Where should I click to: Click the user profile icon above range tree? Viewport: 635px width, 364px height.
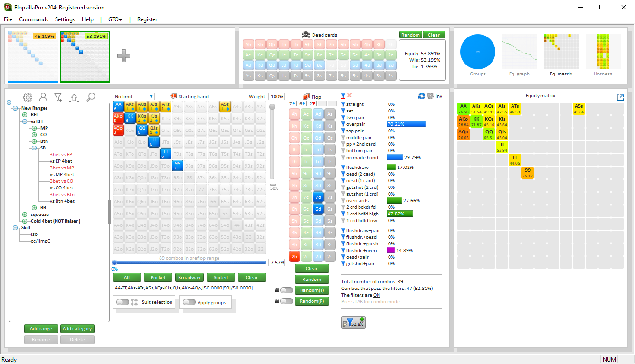(x=43, y=97)
